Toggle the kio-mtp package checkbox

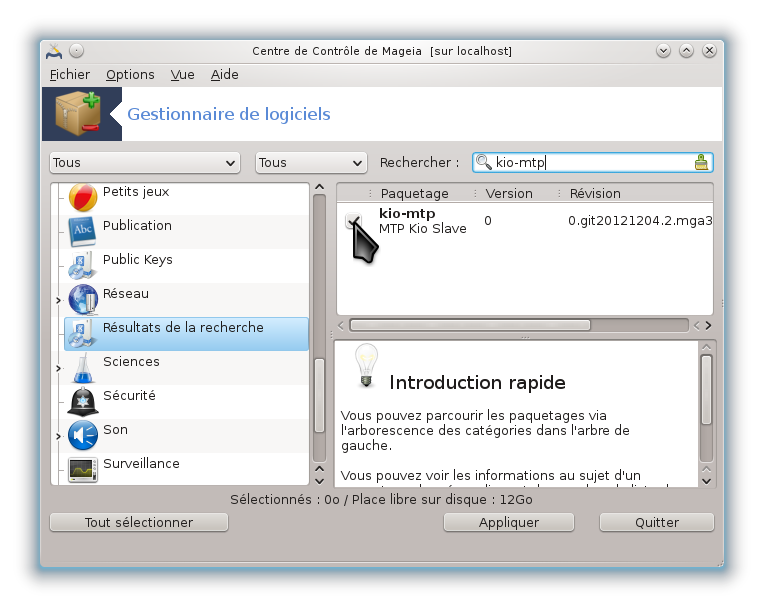(354, 221)
